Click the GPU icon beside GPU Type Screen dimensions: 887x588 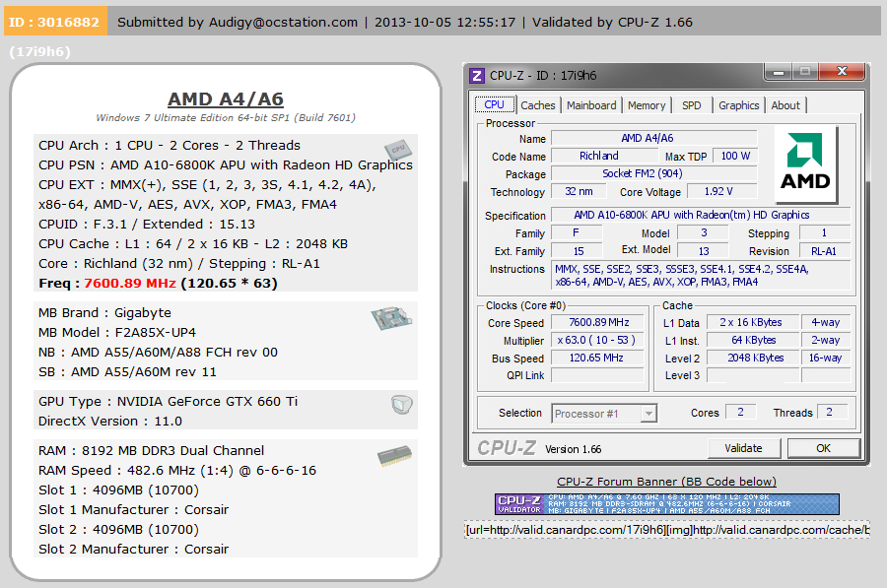(x=402, y=404)
